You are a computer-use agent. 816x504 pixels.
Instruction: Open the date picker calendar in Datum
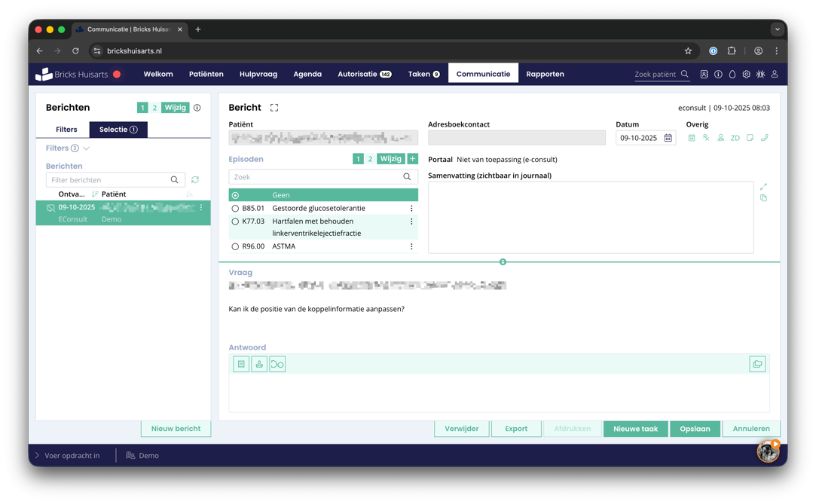(668, 138)
